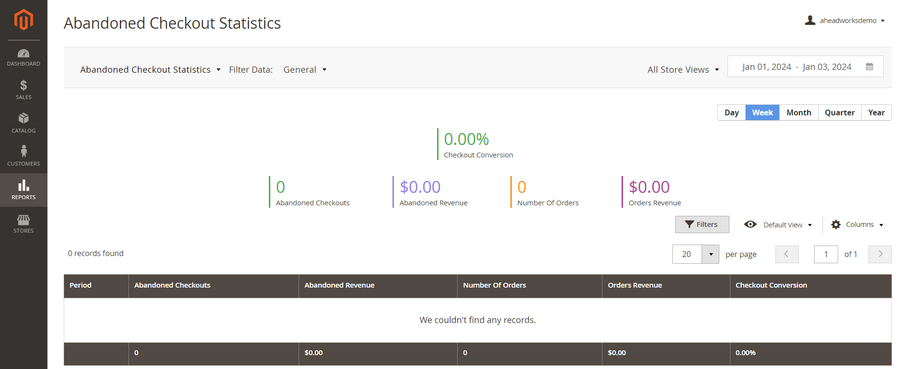Click the calendar icon in date range
900x369 pixels.
click(x=870, y=67)
